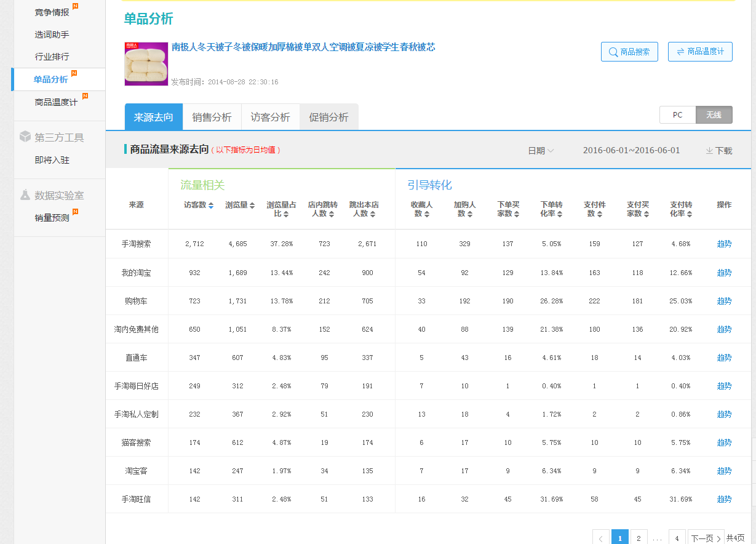Open 趋势 link for the 手淘搜索 row
The image size is (756, 544).
(724, 244)
